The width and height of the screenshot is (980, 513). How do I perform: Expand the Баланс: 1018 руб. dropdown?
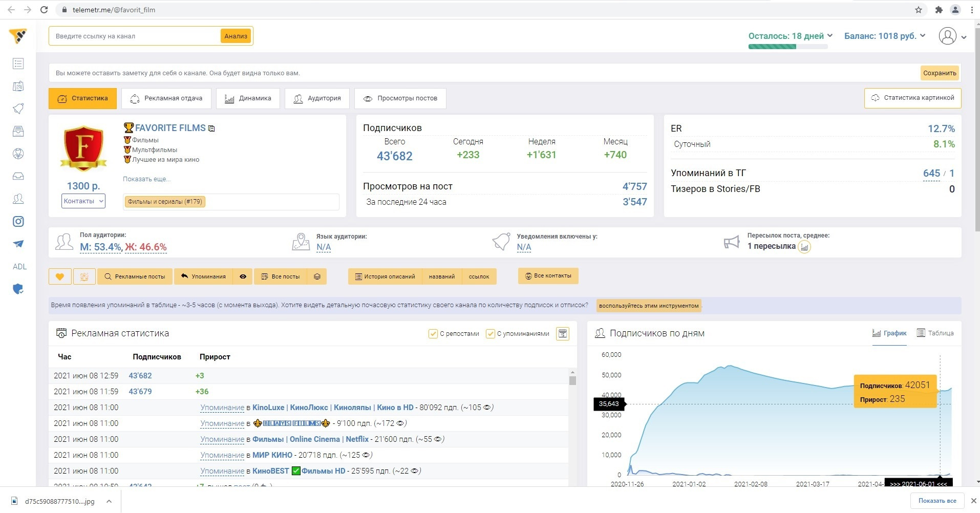[884, 36]
